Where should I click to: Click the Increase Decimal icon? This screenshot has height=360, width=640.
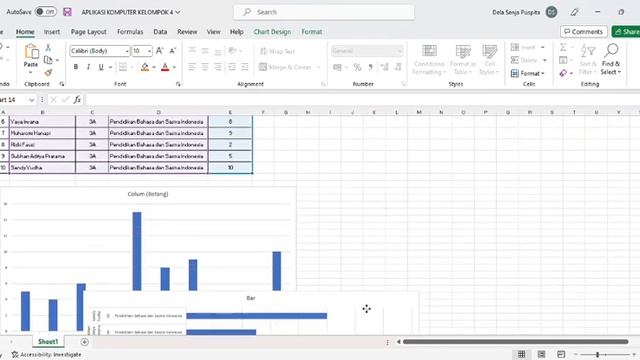click(x=384, y=67)
